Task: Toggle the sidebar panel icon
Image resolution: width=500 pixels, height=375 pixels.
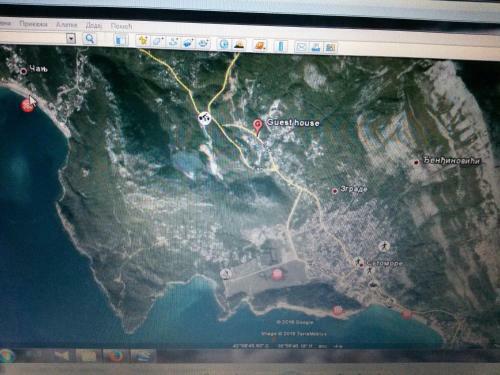Action: click(x=121, y=40)
